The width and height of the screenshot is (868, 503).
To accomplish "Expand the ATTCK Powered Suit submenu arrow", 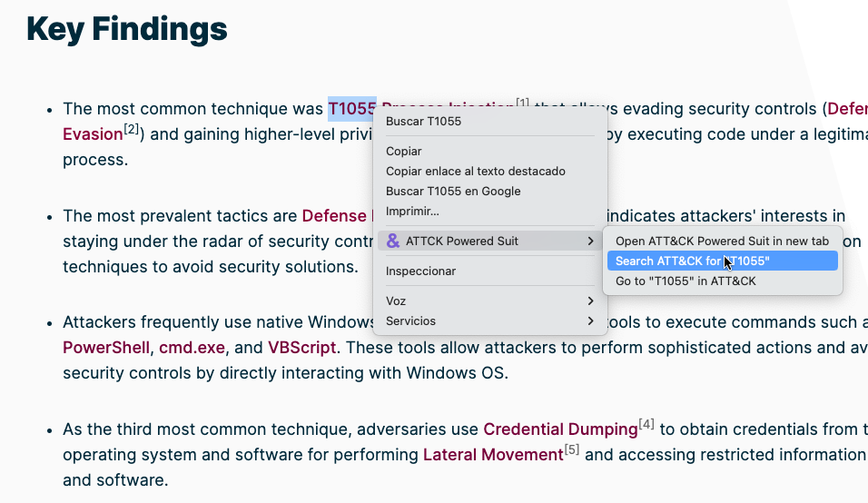I will pyautogui.click(x=590, y=242).
